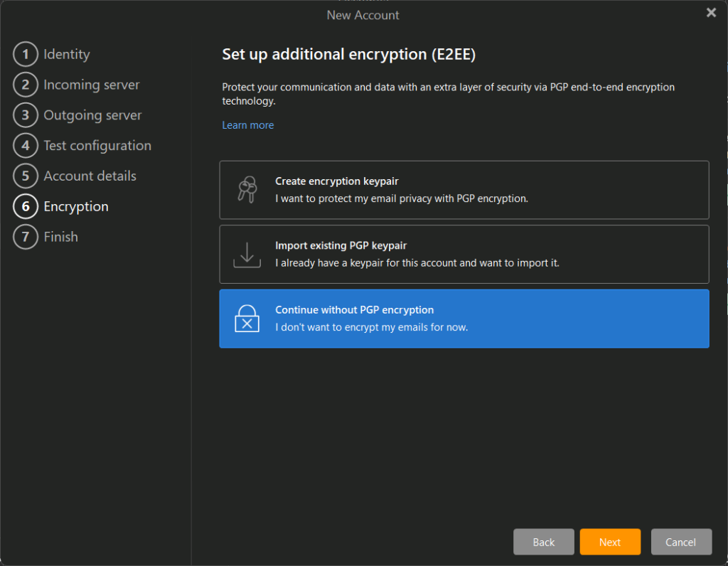
Task: Click the number 3 step circle
Action: coord(26,115)
